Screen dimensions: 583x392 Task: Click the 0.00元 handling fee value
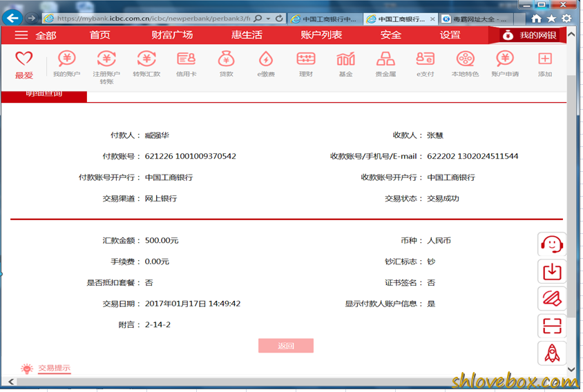tap(157, 262)
